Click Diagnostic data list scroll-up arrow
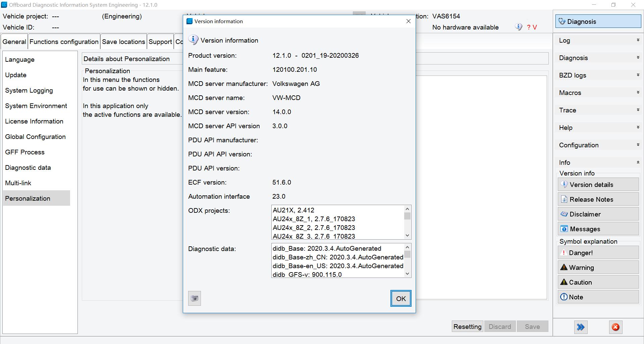 pyautogui.click(x=407, y=247)
